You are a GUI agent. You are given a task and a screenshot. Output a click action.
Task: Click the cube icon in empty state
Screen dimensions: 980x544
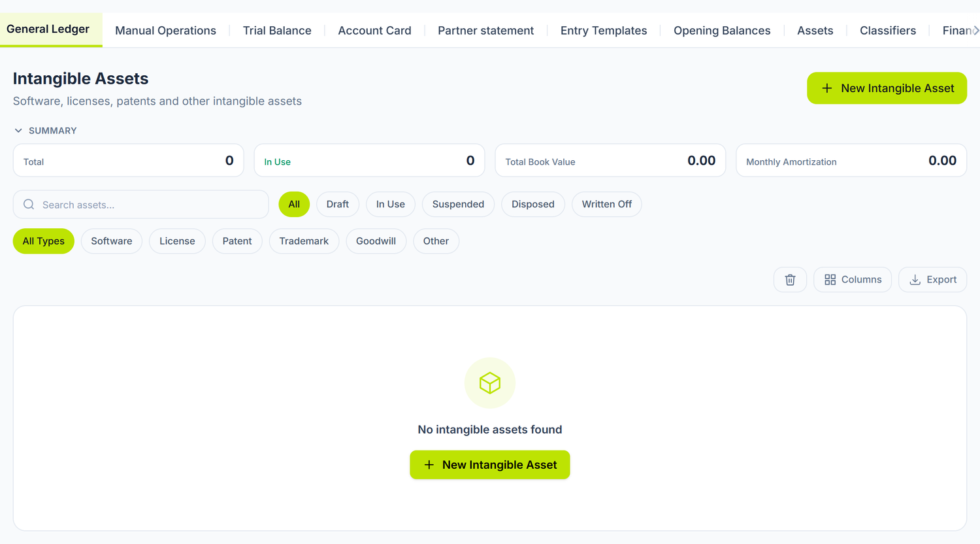490,383
